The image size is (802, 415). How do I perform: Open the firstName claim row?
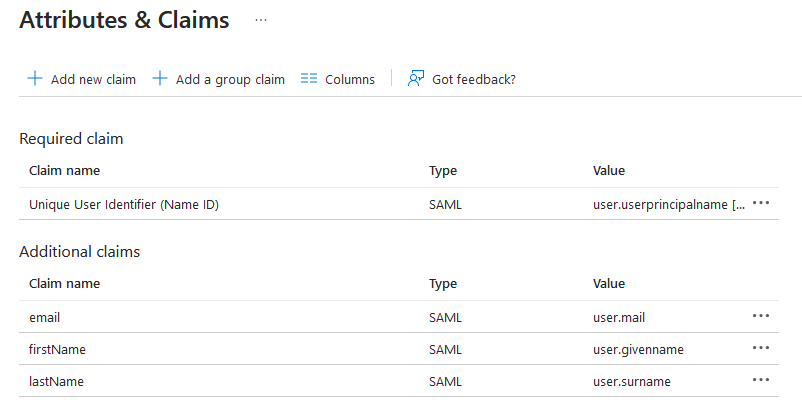click(x=399, y=349)
